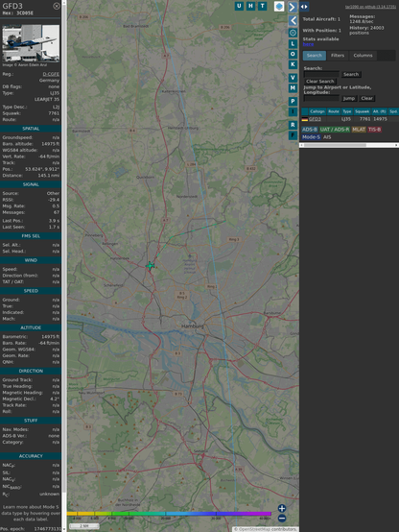Image resolution: width=399 pixels, height=532 pixels.
Task: Click the M map button
Action: [293, 88]
